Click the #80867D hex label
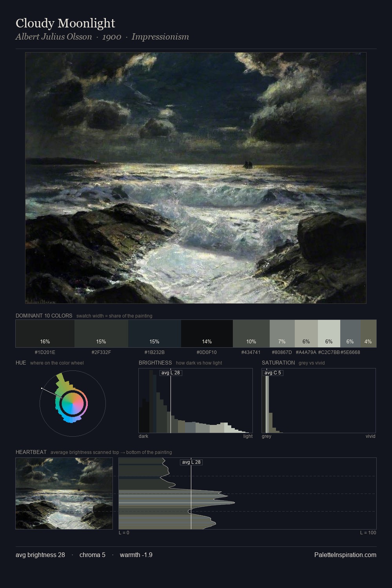 [x=282, y=352]
